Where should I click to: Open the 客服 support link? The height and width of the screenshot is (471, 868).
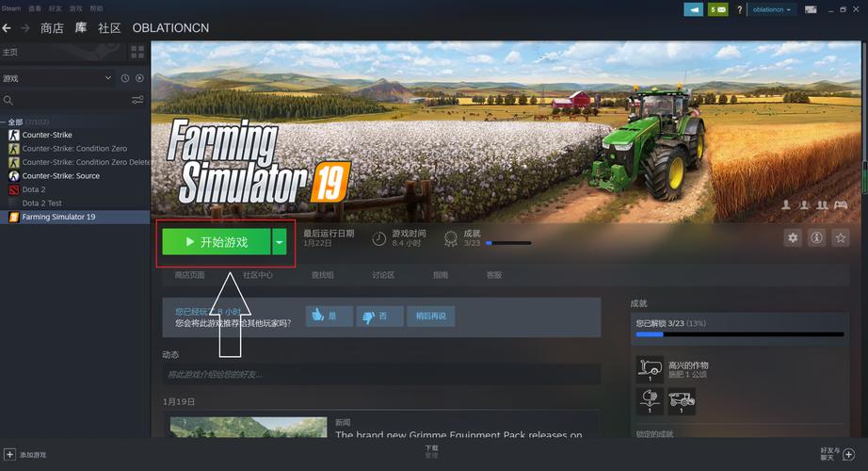[494, 275]
